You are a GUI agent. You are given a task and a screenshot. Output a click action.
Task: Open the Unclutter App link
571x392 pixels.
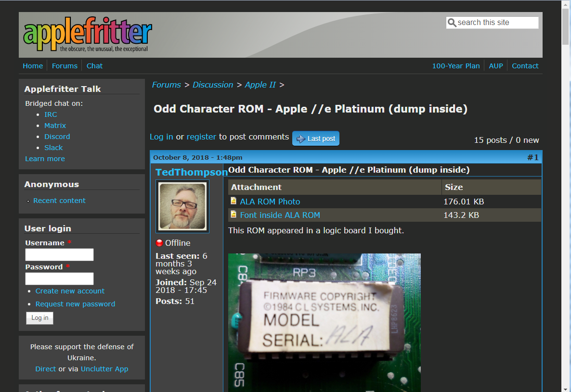[x=104, y=369]
